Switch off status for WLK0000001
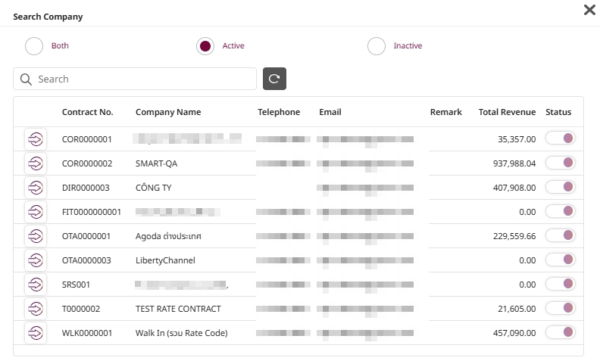 tap(560, 332)
